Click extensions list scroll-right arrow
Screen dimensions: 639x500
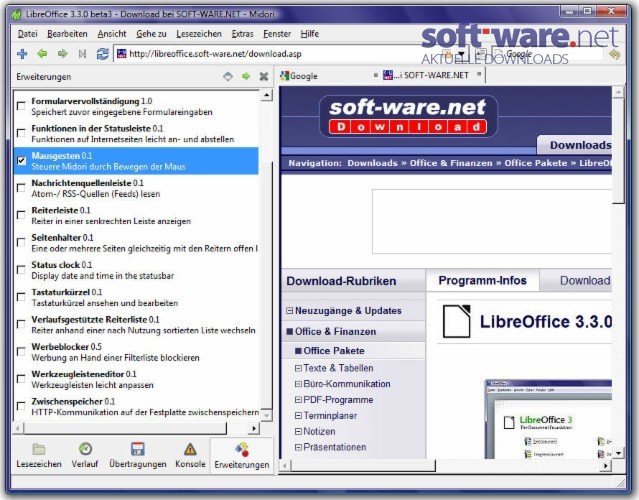point(254,428)
